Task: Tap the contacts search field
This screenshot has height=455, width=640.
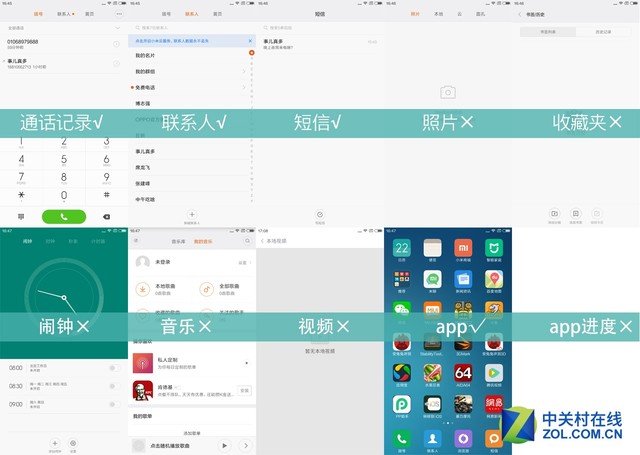Action: click(x=192, y=28)
